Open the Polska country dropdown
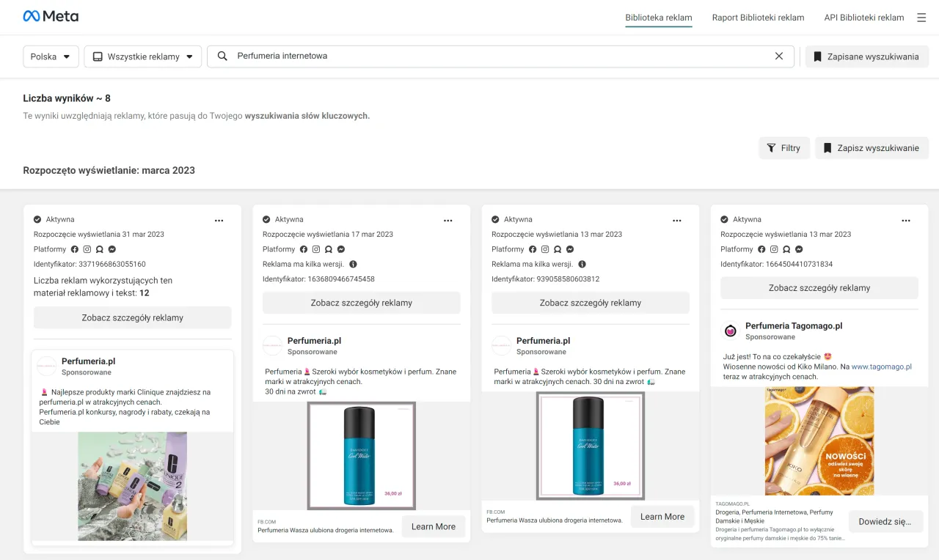 pyautogui.click(x=50, y=56)
